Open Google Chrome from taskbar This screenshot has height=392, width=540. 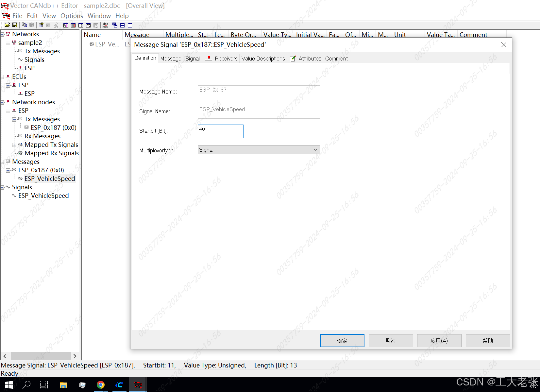pos(101,385)
